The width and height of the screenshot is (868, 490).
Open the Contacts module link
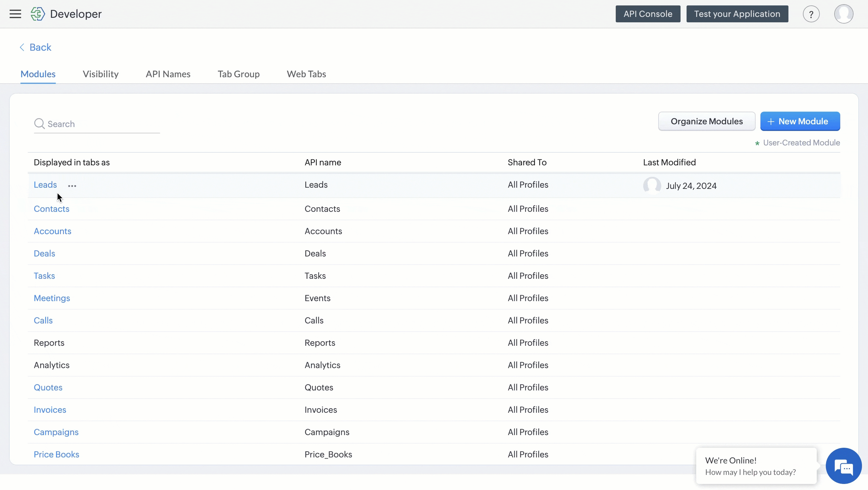(x=52, y=209)
